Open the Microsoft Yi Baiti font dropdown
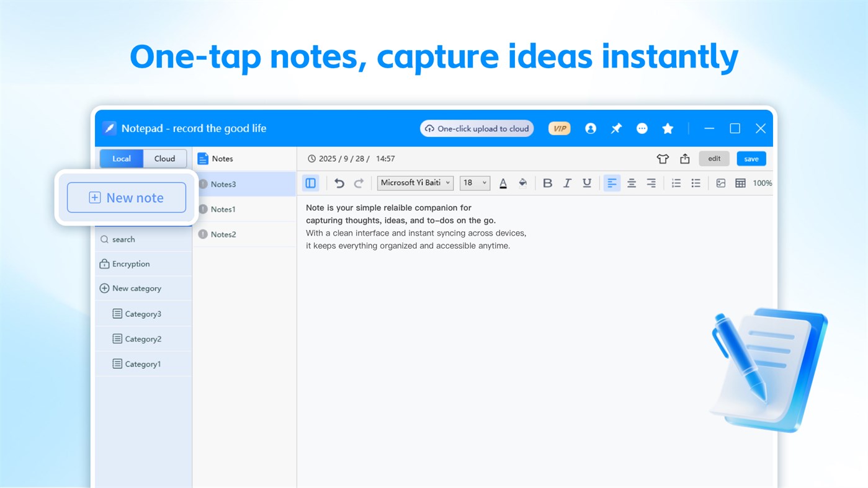 (414, 182)
